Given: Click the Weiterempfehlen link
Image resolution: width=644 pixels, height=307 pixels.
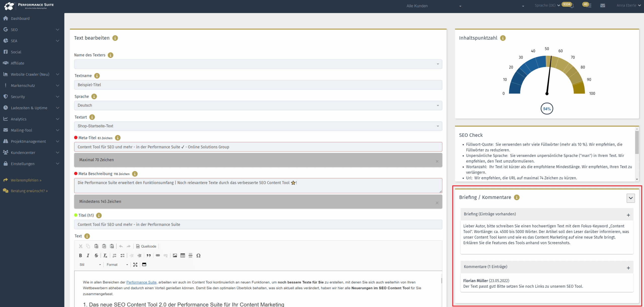Looking at the screenshot, I should (x=26, y=180).
